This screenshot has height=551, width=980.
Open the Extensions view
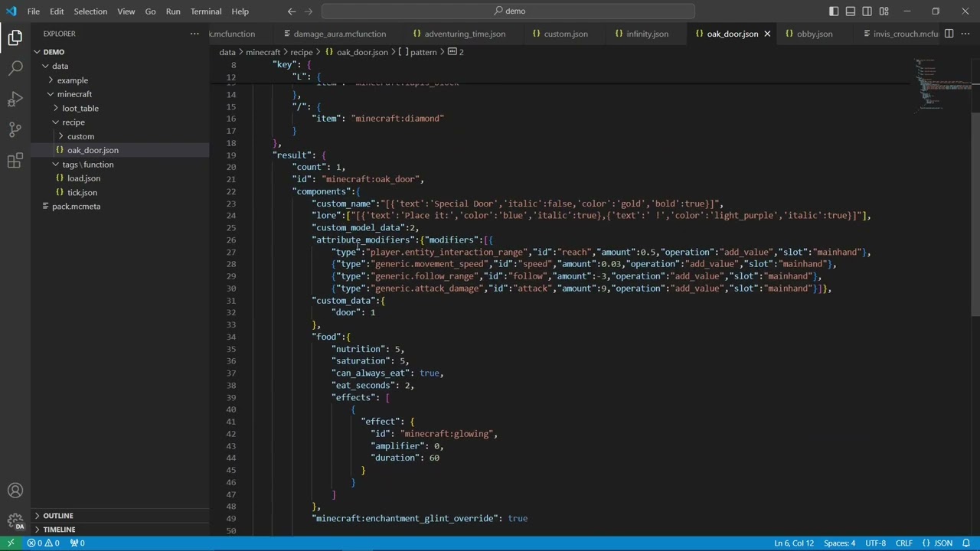pos(15,161)
